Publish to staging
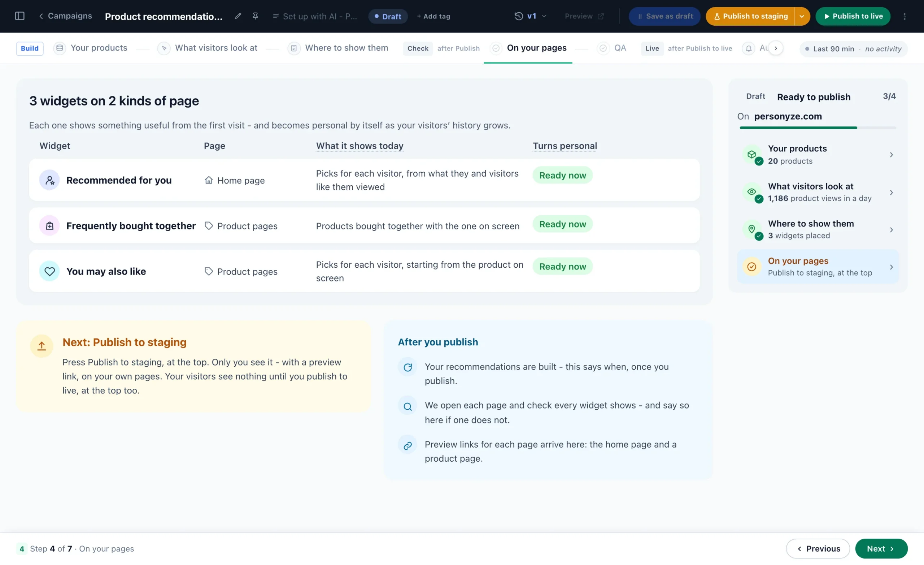 [x=750, y=17]
